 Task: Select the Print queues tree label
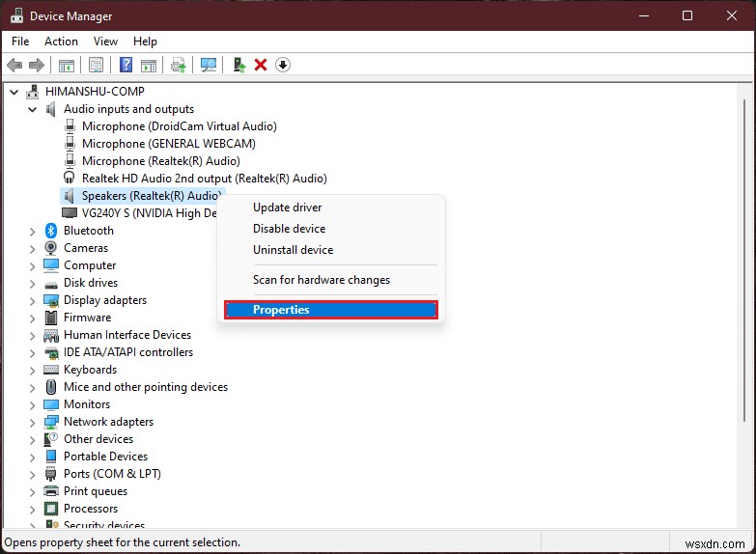96,491
